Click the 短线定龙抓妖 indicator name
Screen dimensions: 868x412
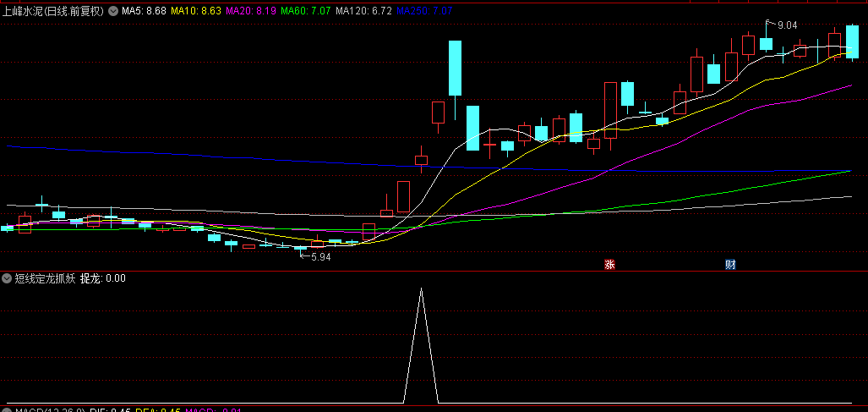(x=45, y=278)
